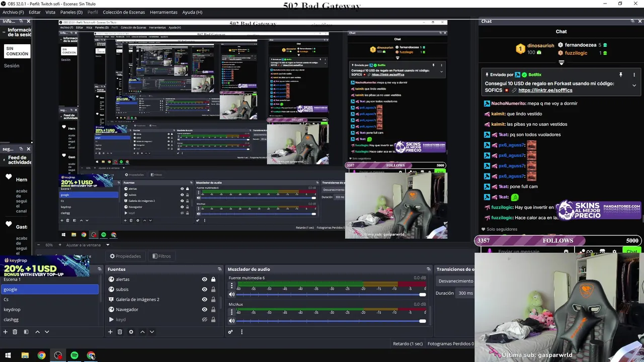Viewport: 644px width, 362px height.
Task: Toggle visibility of subsis source
Action: tap(204, 289)
